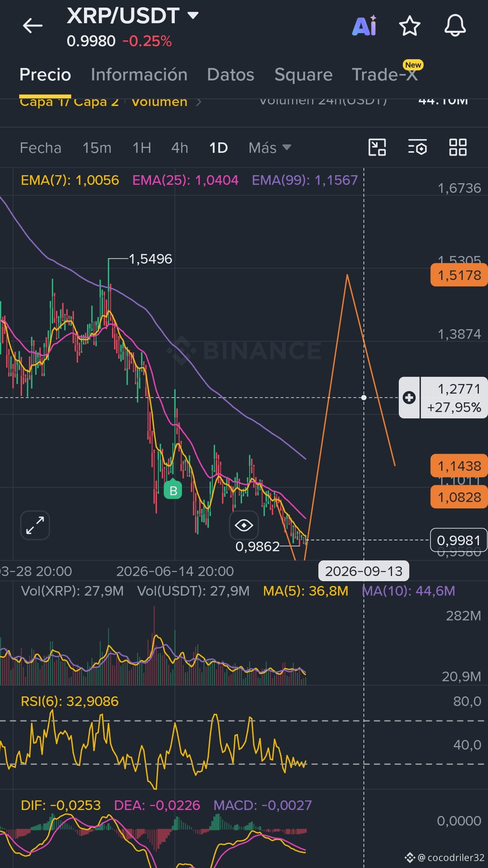This screenshot has height=868, width=488.
Task: Tap the 1,5496 high price marker
Action: click(x=150, y=259)
